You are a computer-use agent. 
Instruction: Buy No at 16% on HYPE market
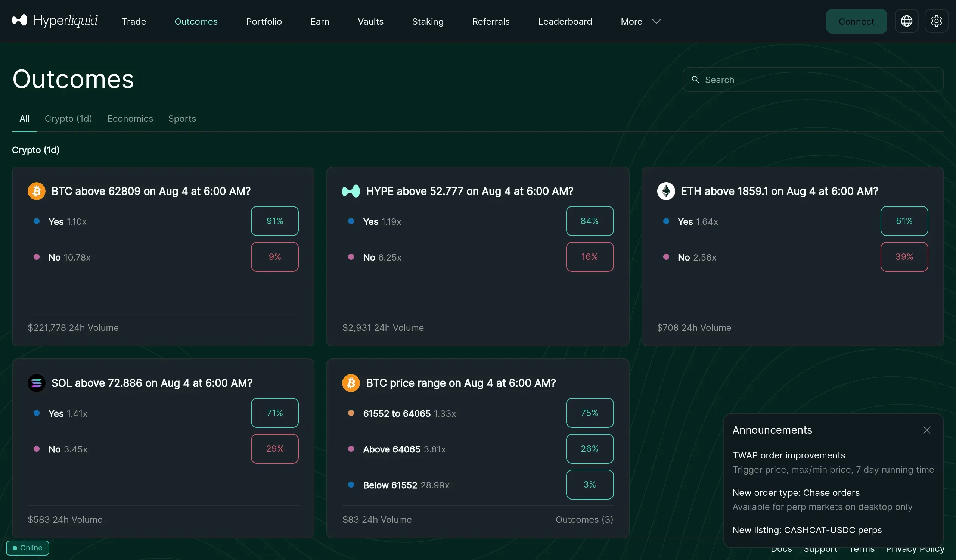pos(590,257)
